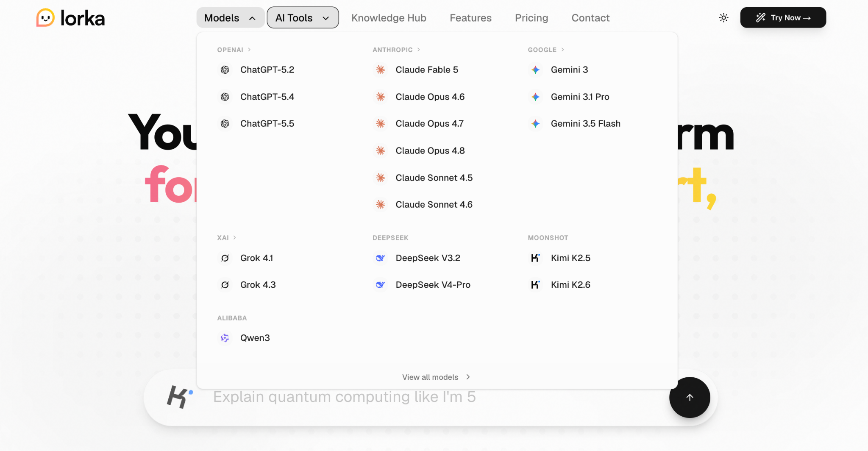The height and width of the screenshot is (451, 868).
Task: Select Claude Opus 4.6 text
Action: 430,97
